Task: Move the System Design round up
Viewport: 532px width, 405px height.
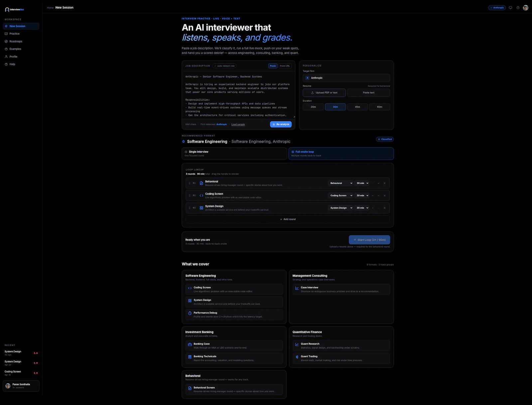Action: [373, 208]
